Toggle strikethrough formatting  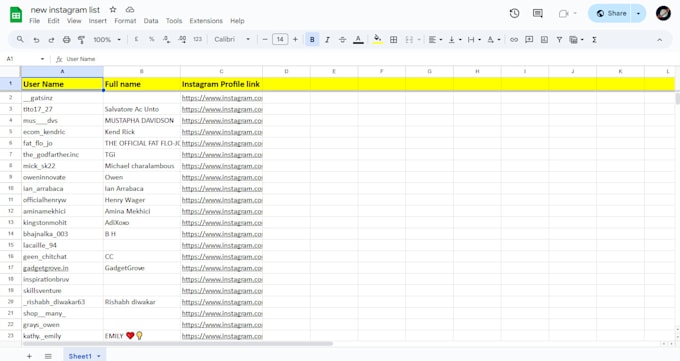tap(342, 39)
